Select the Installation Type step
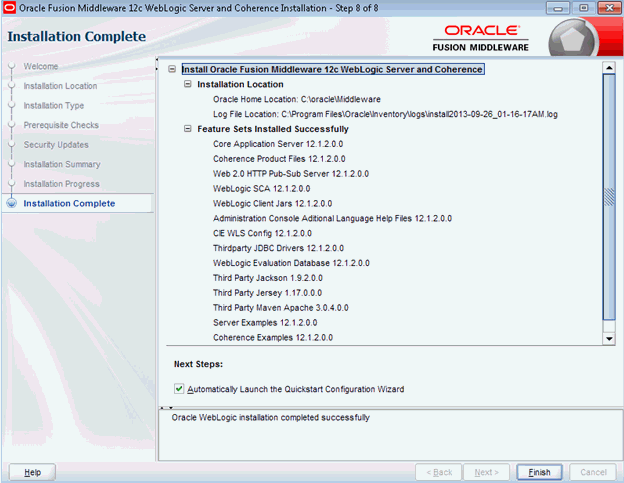Screen dimensions: 624x483 coord(54,105)
